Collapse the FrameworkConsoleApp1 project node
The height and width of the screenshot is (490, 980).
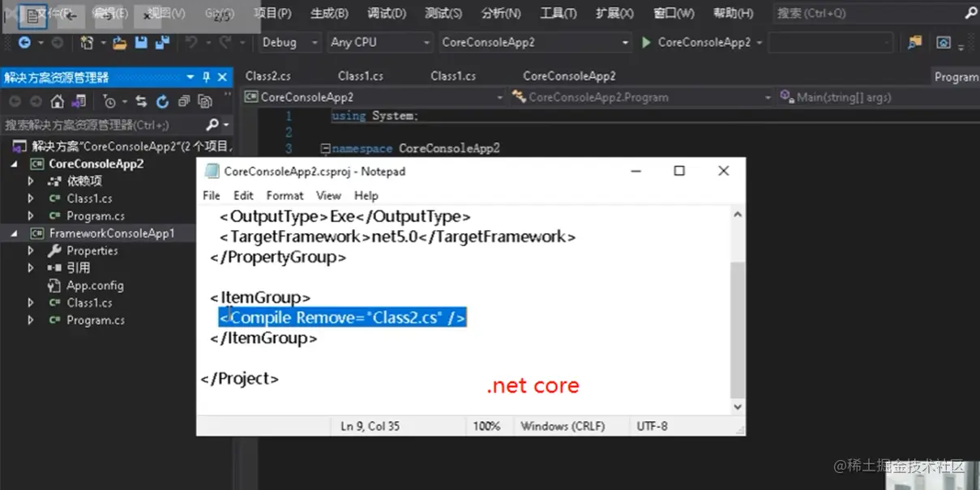click(15, 233)
